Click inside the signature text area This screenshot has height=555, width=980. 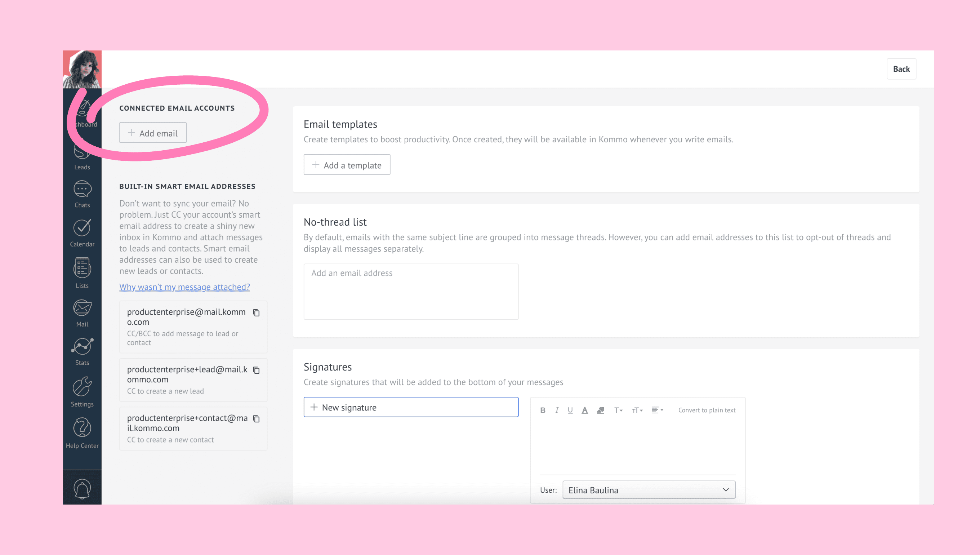click(x=637, y=446)
